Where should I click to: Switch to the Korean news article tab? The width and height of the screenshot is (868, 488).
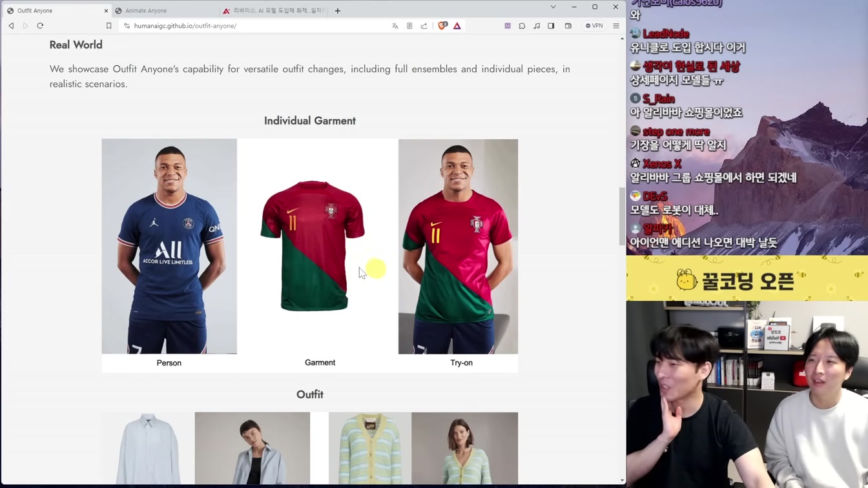pos(274,10)
